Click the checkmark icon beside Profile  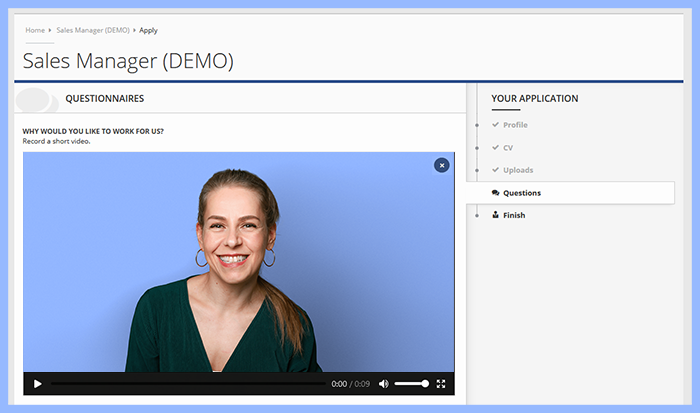pyautogui.click(x=495, y=125)
